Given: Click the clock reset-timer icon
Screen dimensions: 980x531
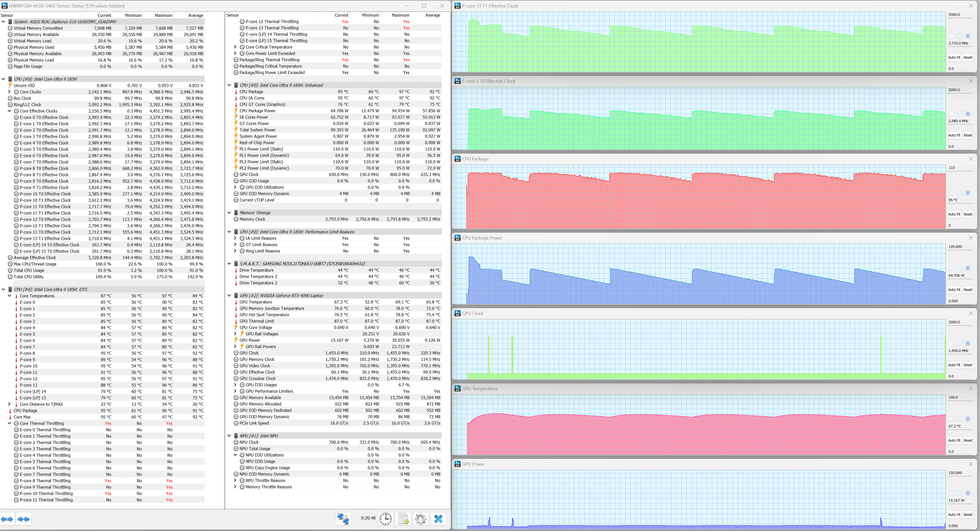Looking at the screenshot, I should (x=385, y=519).
